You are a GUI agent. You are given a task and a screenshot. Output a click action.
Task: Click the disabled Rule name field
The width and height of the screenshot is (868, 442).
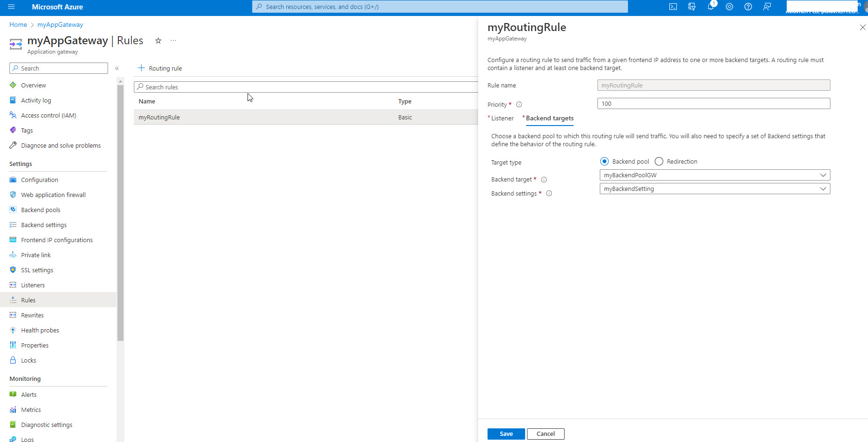click(x=713, y=85)
